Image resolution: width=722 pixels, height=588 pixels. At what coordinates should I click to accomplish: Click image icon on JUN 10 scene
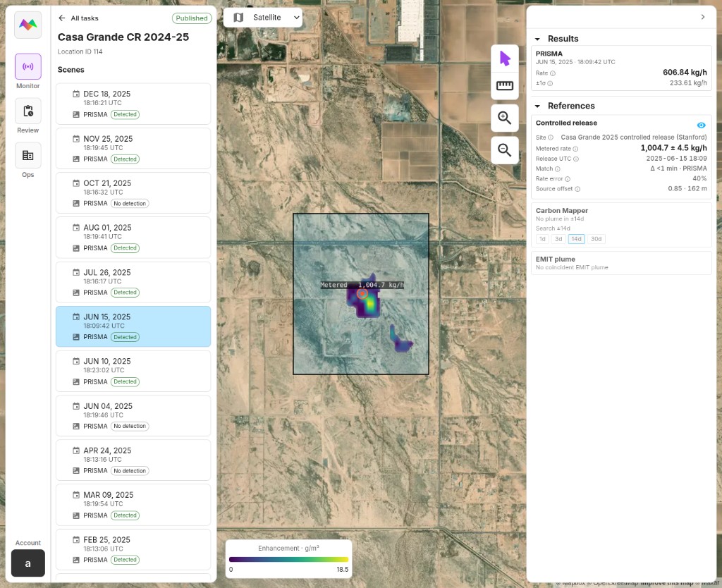[x=76, y=381]
